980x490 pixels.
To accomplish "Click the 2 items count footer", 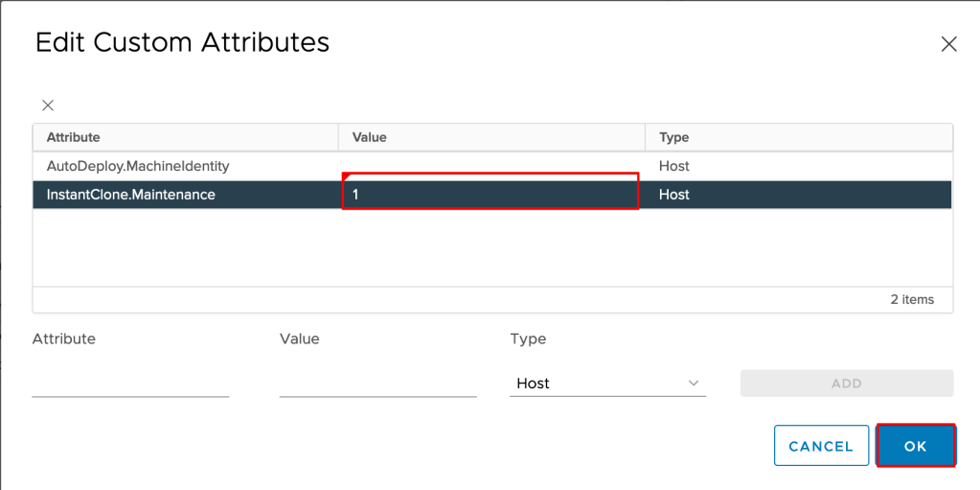I will point(911,299).
